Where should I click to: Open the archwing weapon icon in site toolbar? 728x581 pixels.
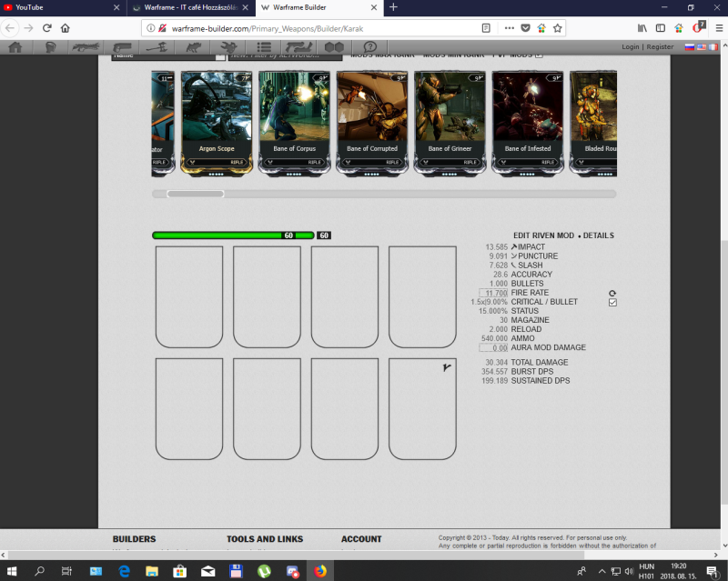point(299,47)
